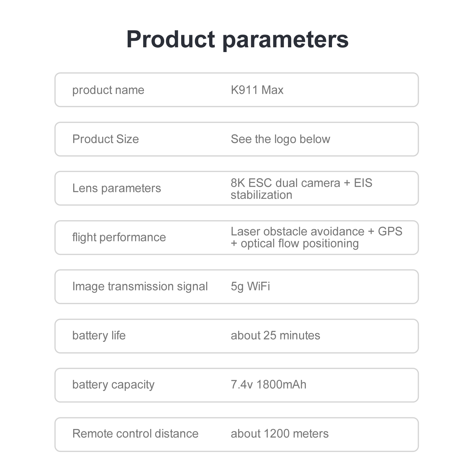Click the "8K ESC dual camera + EIS" line
Image resolution: width=476 pixels, height=476 pixels.
[x=301, y=183]
